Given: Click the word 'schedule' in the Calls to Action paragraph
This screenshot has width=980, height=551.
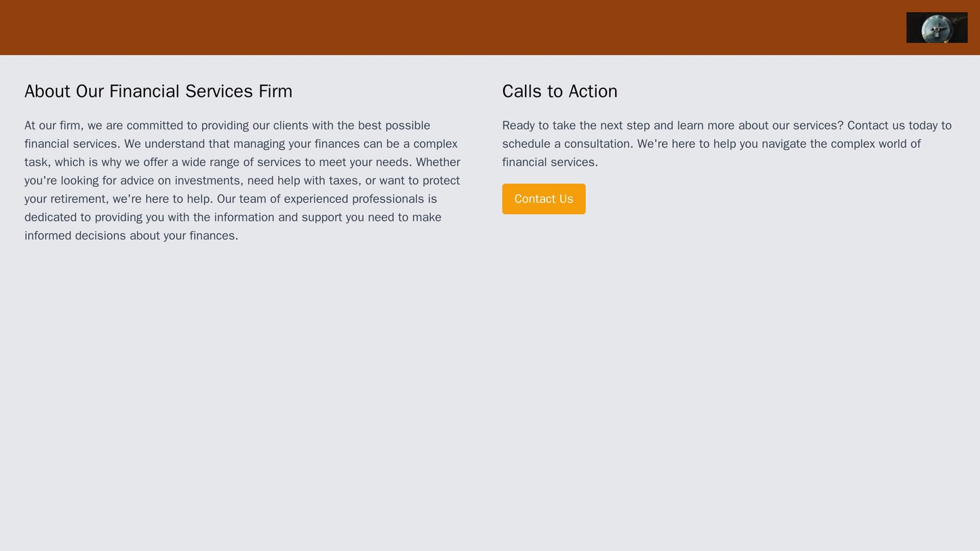Looking at the screenshot, I should click(x=526, y=144).
